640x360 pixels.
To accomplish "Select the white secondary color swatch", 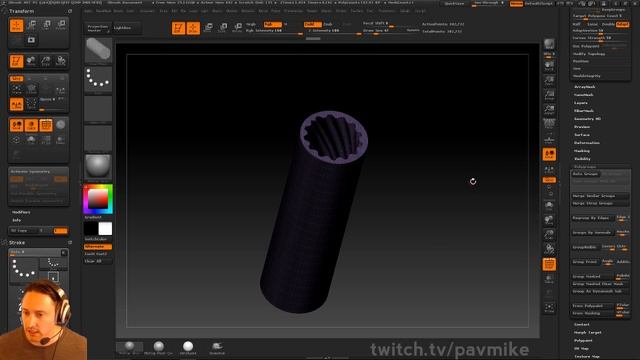I will (x=105, y=229).
